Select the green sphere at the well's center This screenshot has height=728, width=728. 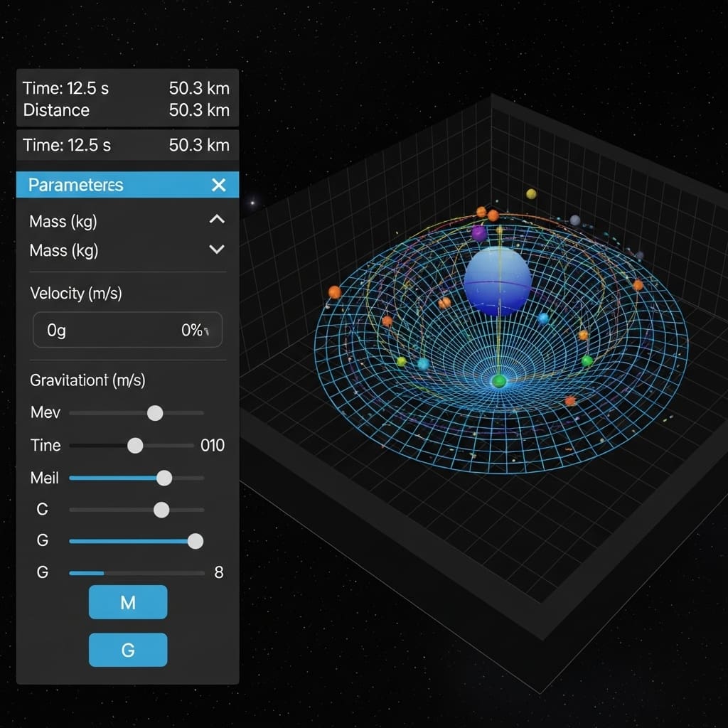(499, 382)
